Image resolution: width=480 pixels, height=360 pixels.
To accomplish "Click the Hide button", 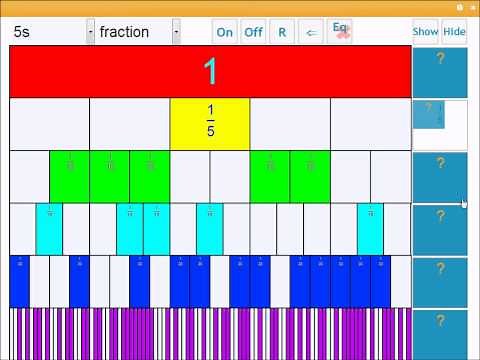I will coord(454,32).
